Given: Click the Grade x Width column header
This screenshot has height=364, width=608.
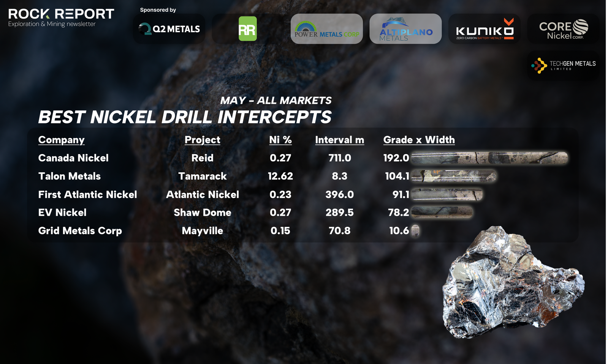Looking at the screenshot, I should pyautogui.click(x=419, y=140).
